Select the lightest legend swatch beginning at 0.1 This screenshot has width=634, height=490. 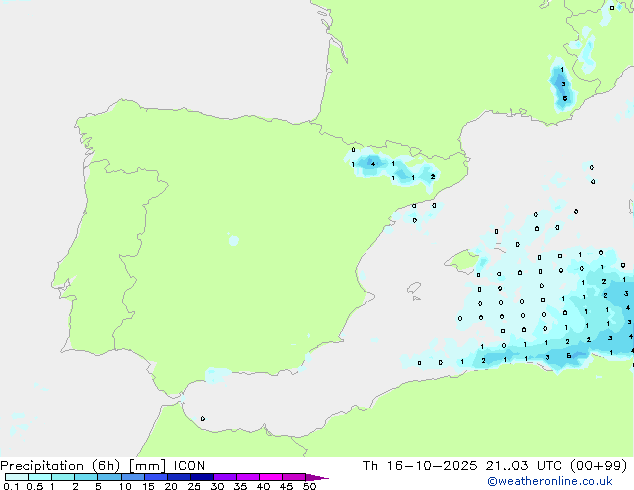click(x=17, y=477)
